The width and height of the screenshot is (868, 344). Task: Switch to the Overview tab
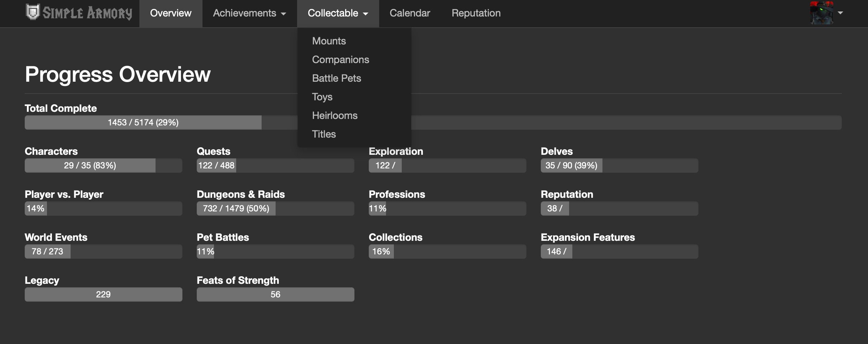(171, 13)
